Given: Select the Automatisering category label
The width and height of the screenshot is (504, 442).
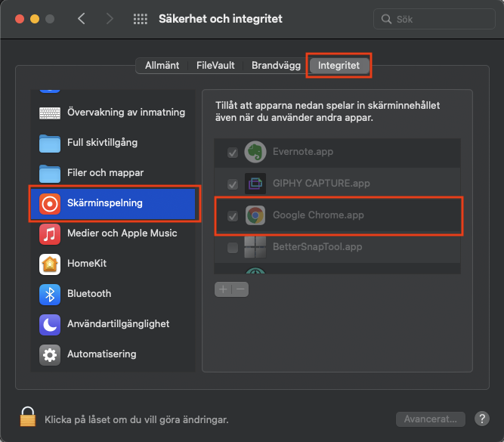Looking at the screenshot, I should click(x=101, y=354).
